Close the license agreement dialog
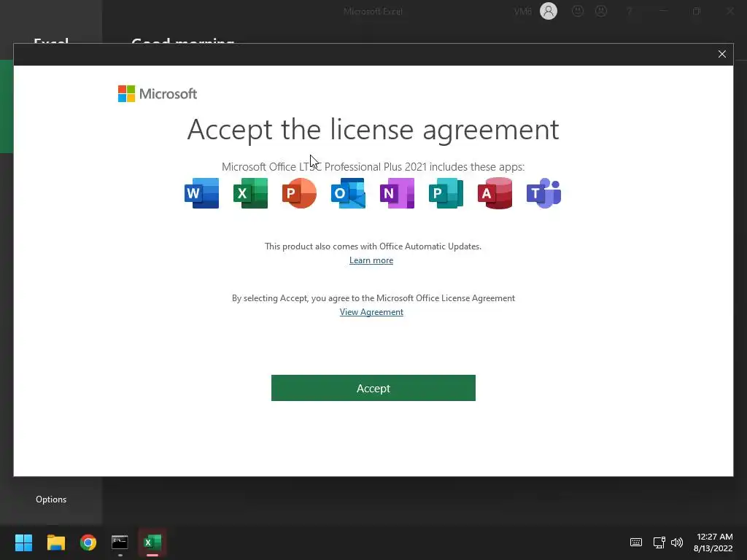 tap(721, 54)
